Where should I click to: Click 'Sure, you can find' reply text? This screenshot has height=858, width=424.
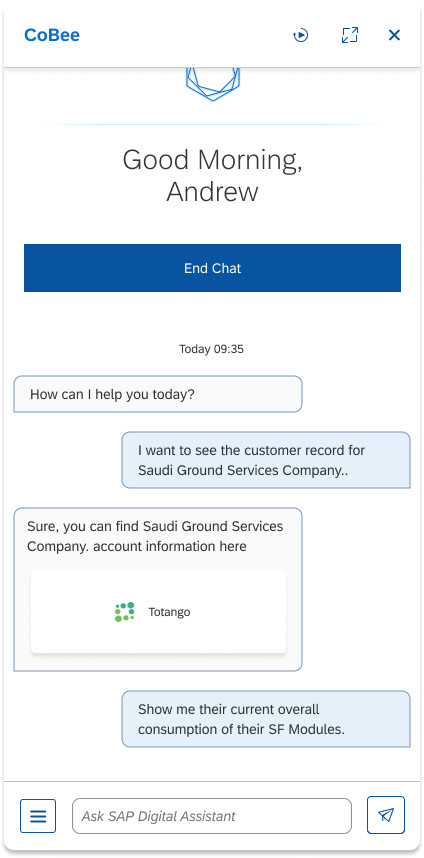pyautogui.click(x=83, y=526)
